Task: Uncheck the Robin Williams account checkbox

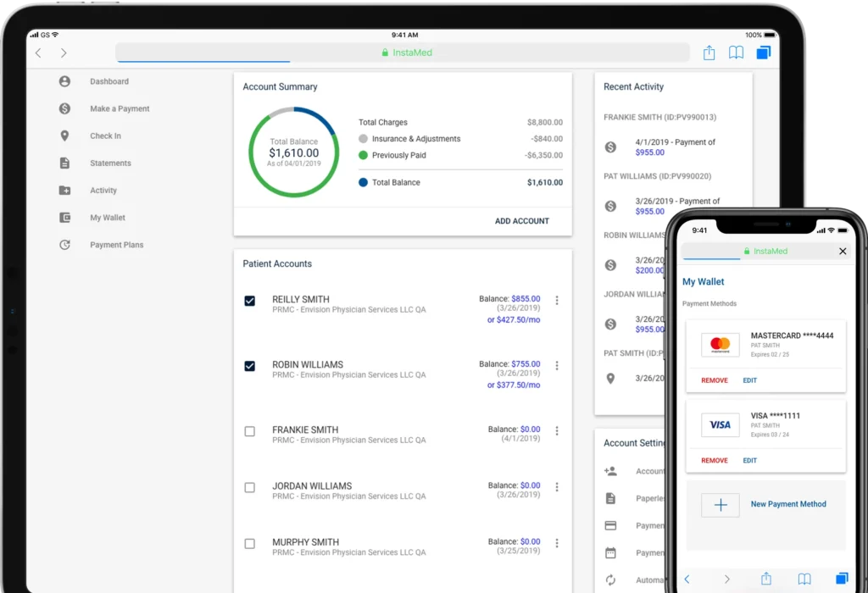Action: coord(249,366)
